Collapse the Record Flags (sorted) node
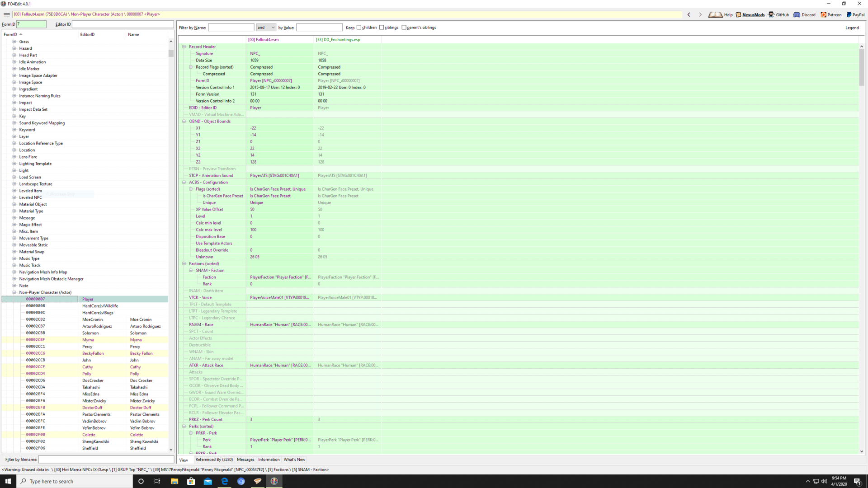868x488 pixels. click(191, 67)
